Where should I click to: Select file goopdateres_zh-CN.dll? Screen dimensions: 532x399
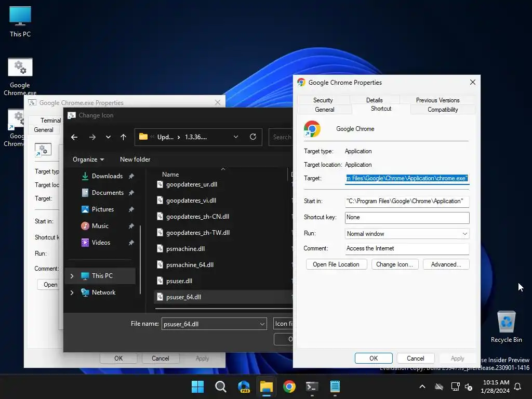coord(197,217)
